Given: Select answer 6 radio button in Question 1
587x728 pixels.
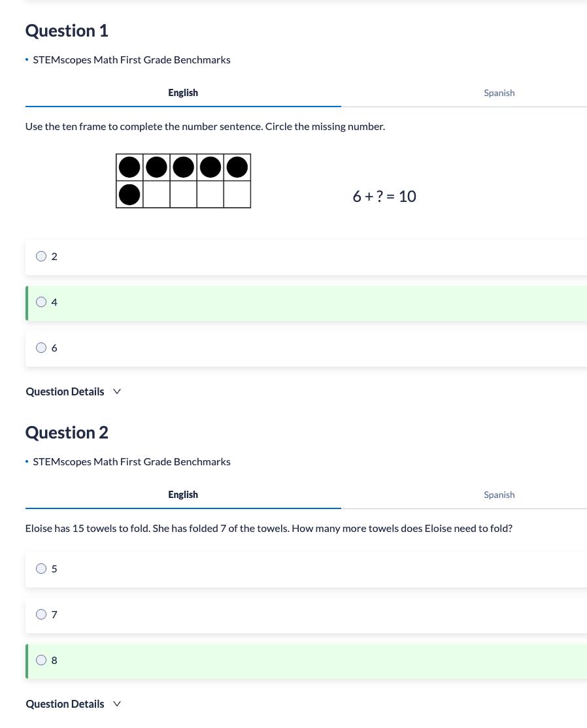Looking at the screenshot, I should 41,348.
